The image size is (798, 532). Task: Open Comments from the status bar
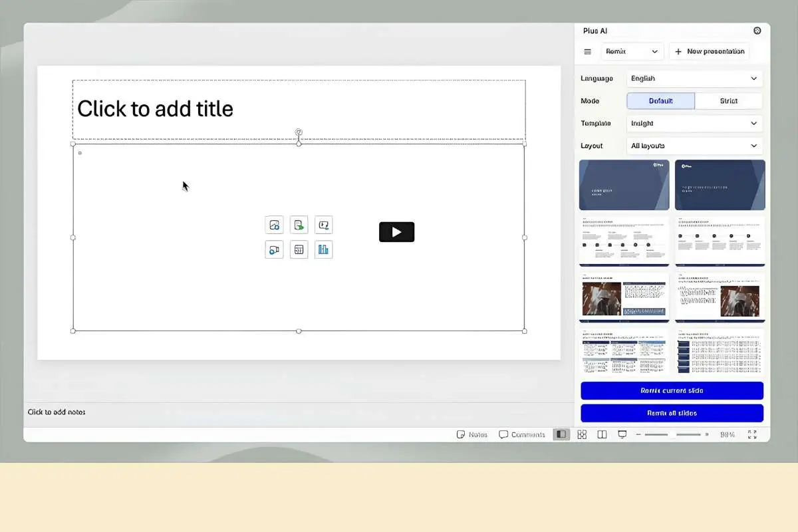pos(522,434)
